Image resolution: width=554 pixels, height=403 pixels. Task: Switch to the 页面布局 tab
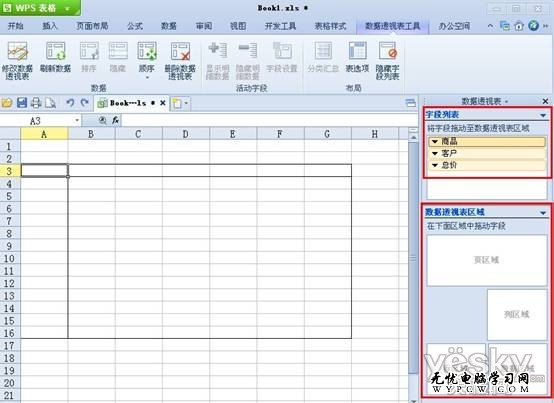[92, 26]
